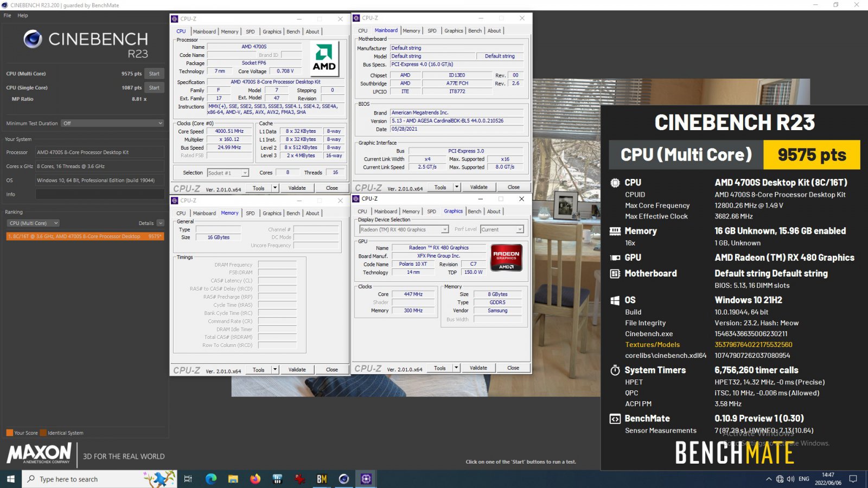Launch Microsoft Edge from the taskbar
Image resolution: width=868 pixels, height=488 pixels.
pyautogui.click(x=211, y=479)
